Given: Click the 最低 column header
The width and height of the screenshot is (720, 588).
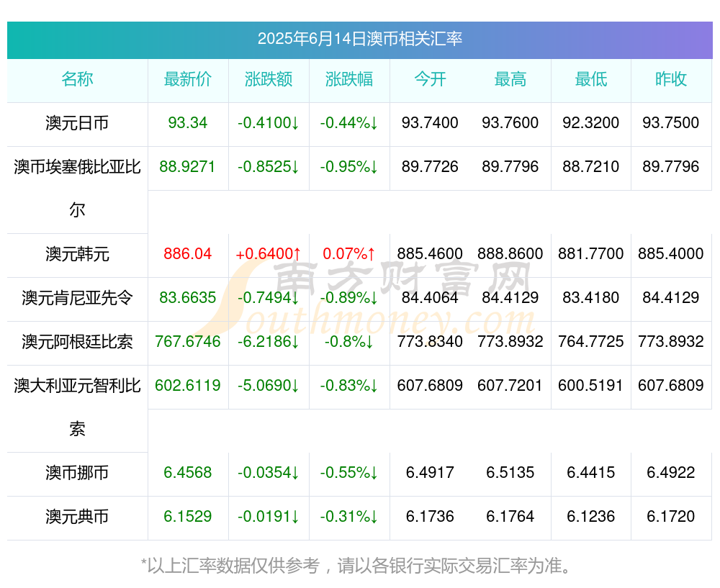Looking at the screenshot, I should [x=591, y=79].
